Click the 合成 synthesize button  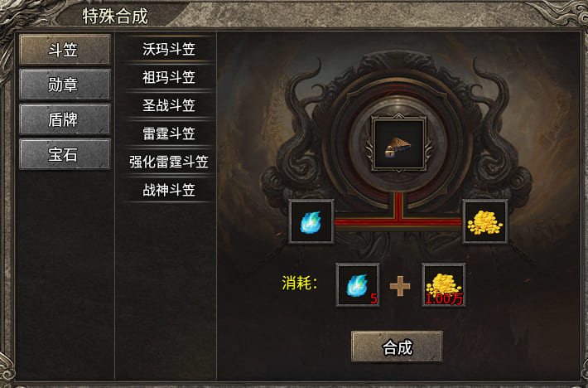pyautogui.click(x=397, y=347)
